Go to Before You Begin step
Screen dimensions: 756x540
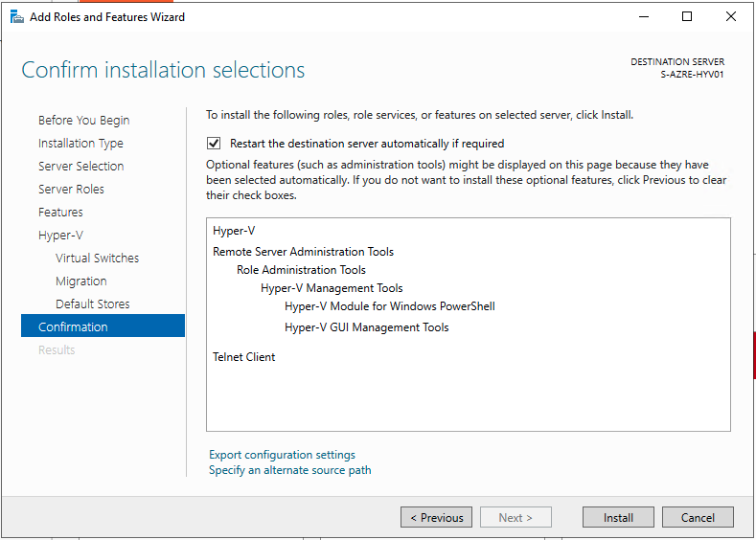coord(83,121)
